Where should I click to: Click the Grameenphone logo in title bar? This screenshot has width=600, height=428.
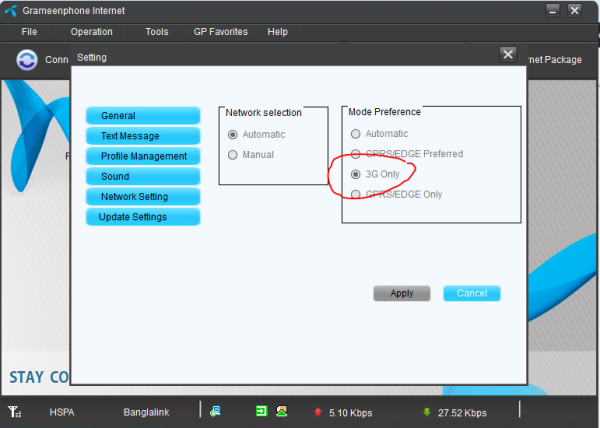[11, 11]
